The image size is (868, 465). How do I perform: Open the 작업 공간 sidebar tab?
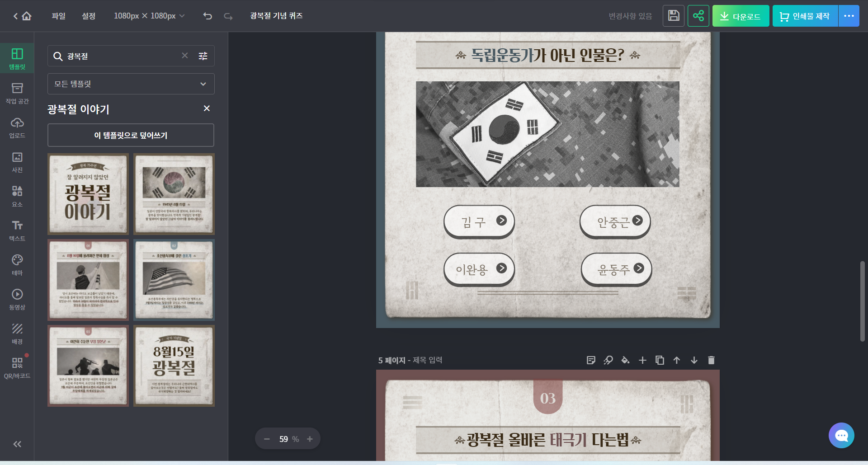click(x=17, y=93)
